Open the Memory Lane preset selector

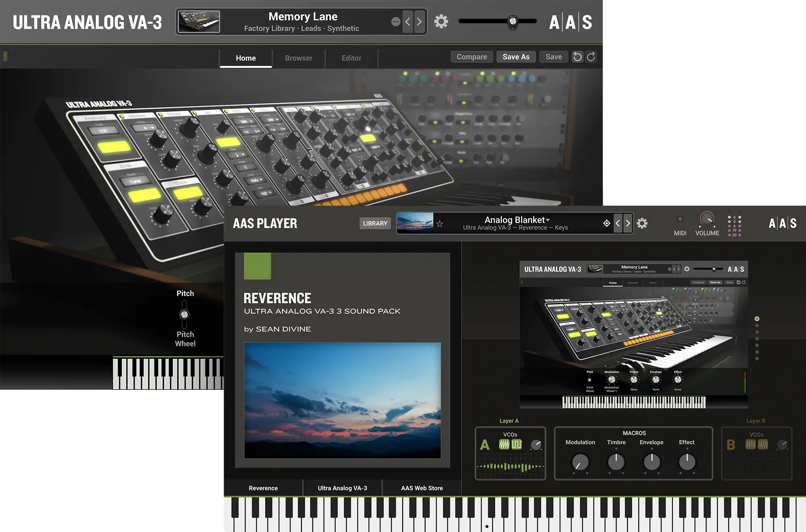301,22
